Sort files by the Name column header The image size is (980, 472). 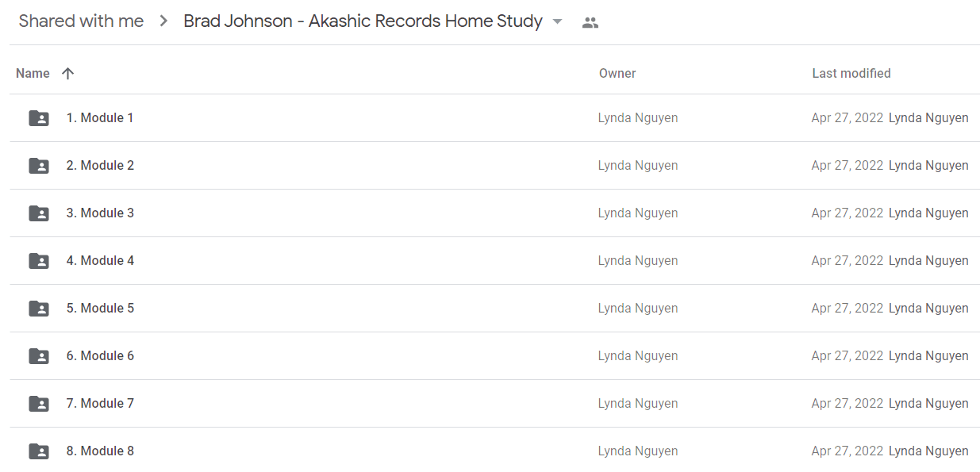33,73
